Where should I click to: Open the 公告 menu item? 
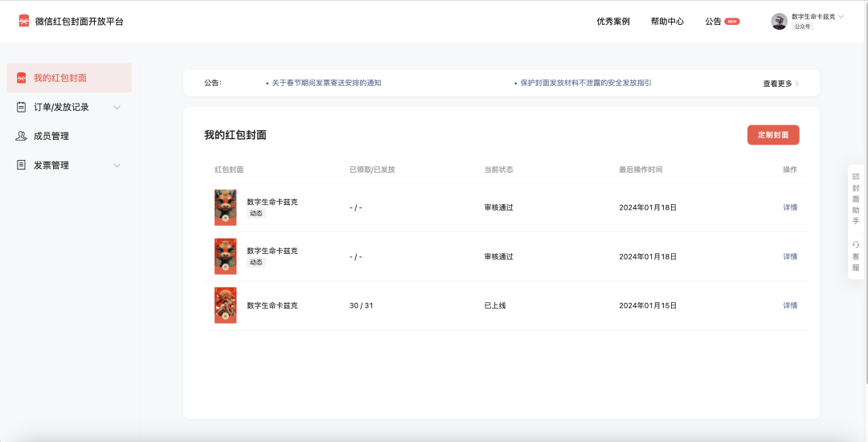pos(713,22)
